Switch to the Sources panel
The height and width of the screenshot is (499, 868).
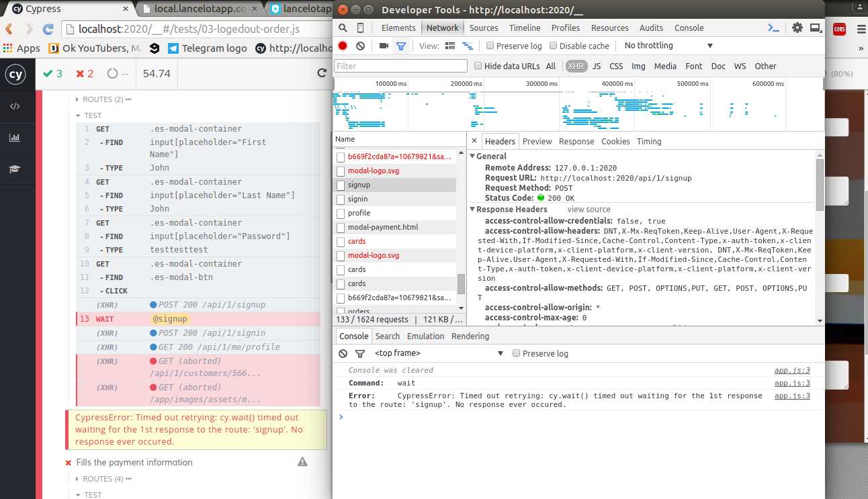click(x=484, y=28)
